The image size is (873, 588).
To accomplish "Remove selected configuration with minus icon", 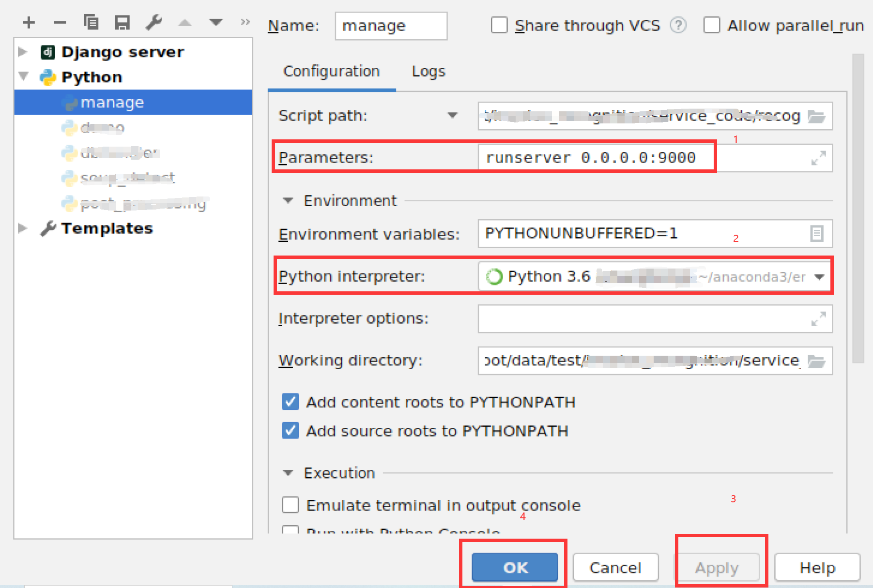I will point(60,22).
